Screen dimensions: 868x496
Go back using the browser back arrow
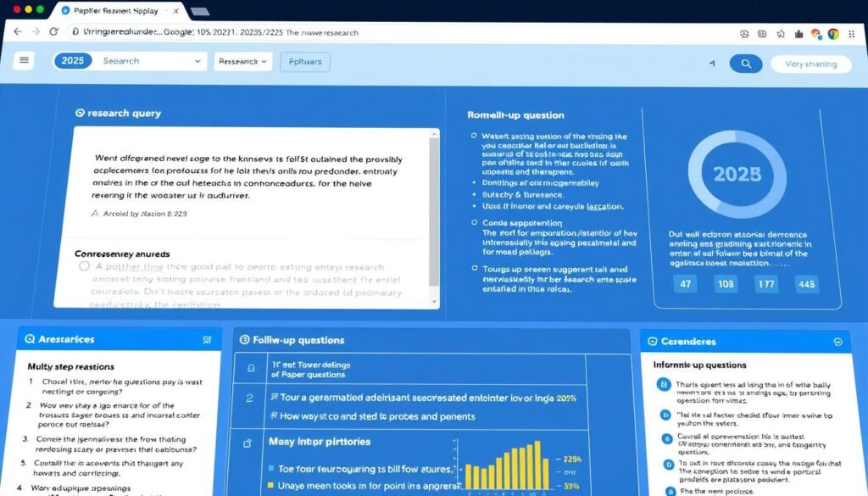pyautogui.click(x=17, y=32)
